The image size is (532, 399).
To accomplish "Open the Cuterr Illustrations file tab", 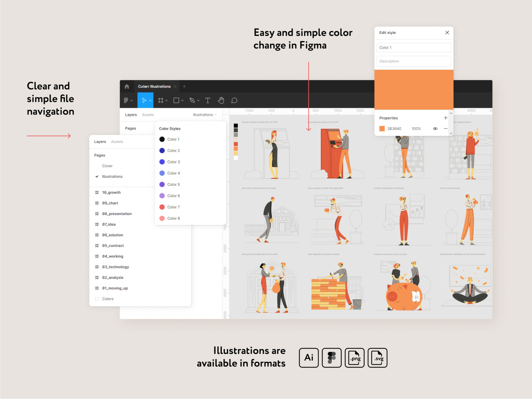I will (154, 86).
